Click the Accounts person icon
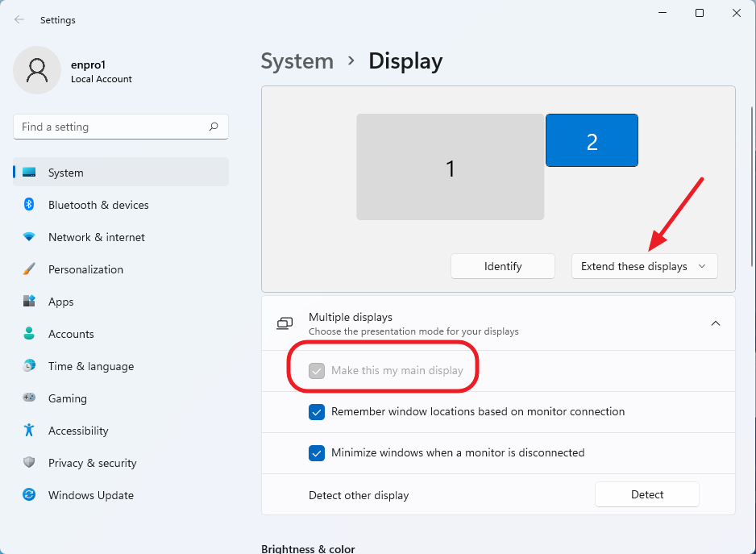 pos(29,334)
